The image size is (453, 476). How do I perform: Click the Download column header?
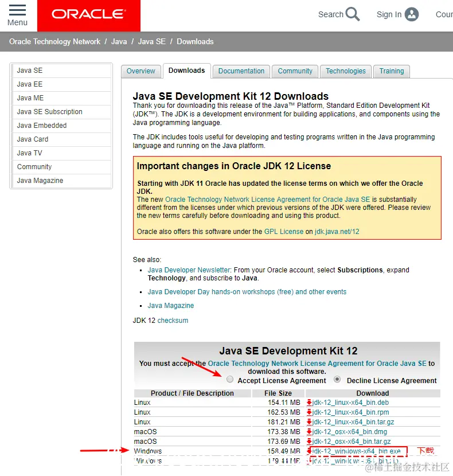[373, 393]
